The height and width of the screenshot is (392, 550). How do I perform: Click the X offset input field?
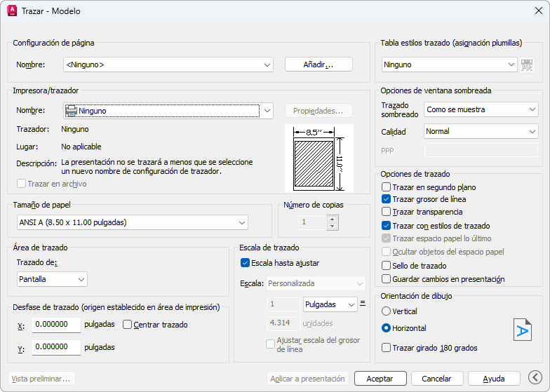click(56, 325)
